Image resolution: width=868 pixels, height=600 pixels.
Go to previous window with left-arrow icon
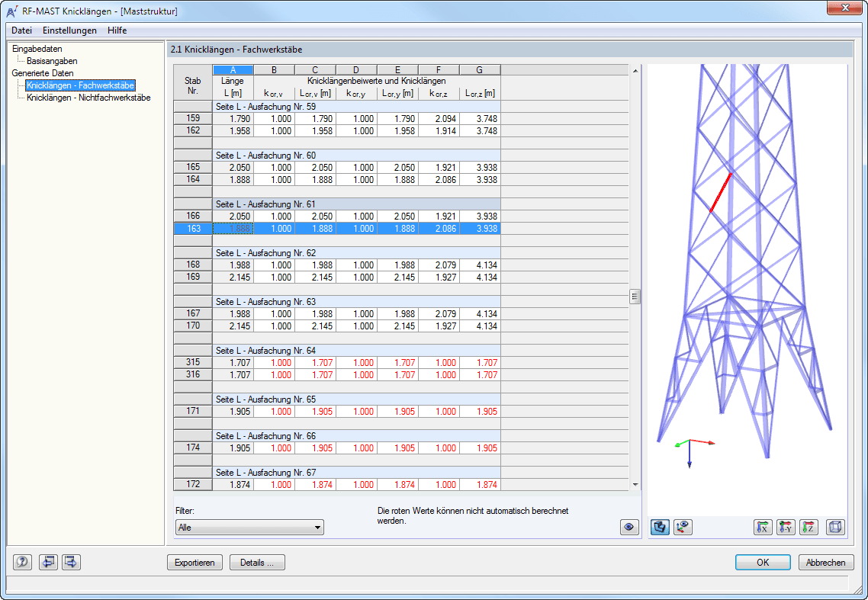click(x=48, y=562)
